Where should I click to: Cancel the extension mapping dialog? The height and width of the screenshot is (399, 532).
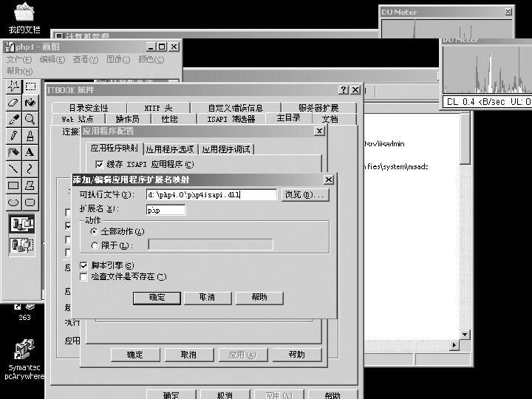pos(208,298)
